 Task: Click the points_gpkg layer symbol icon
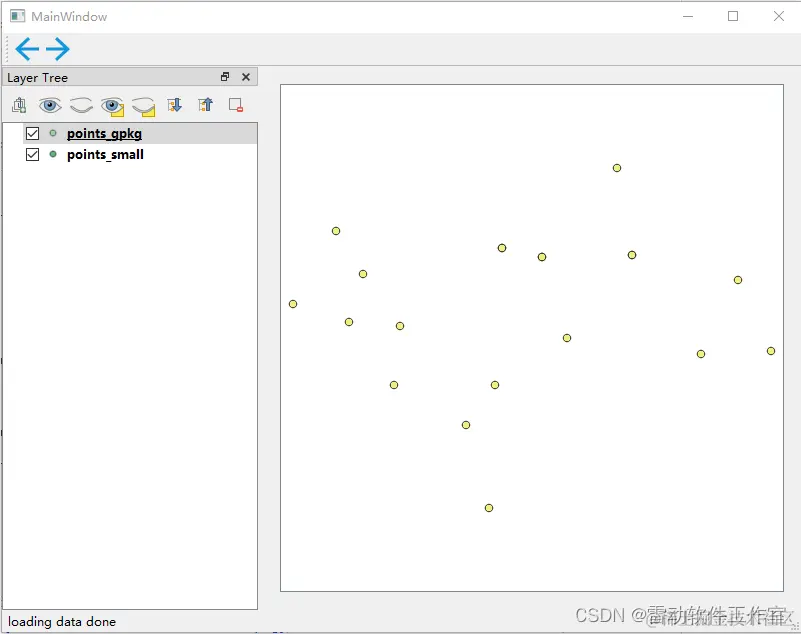click(53, 133)
